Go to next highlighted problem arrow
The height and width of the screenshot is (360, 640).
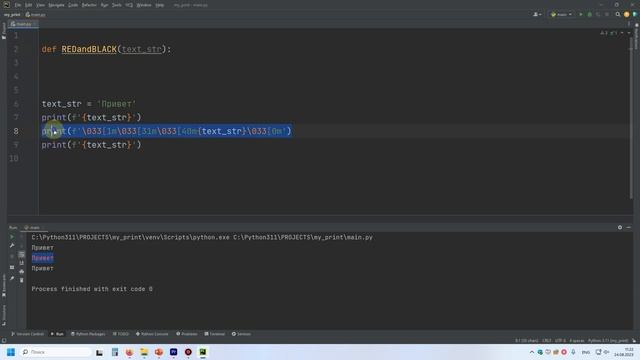(629, 33)
